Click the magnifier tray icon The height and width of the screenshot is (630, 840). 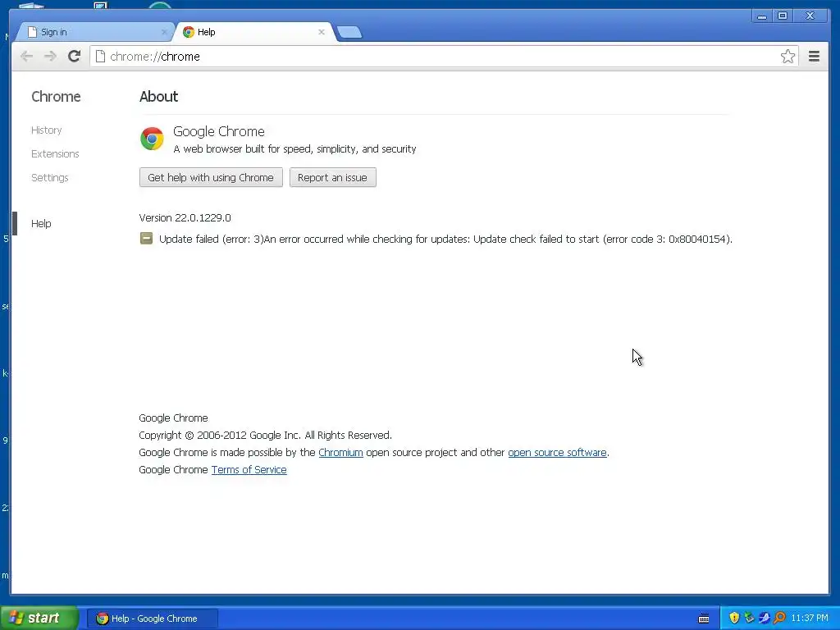click(x=779, y=618)
